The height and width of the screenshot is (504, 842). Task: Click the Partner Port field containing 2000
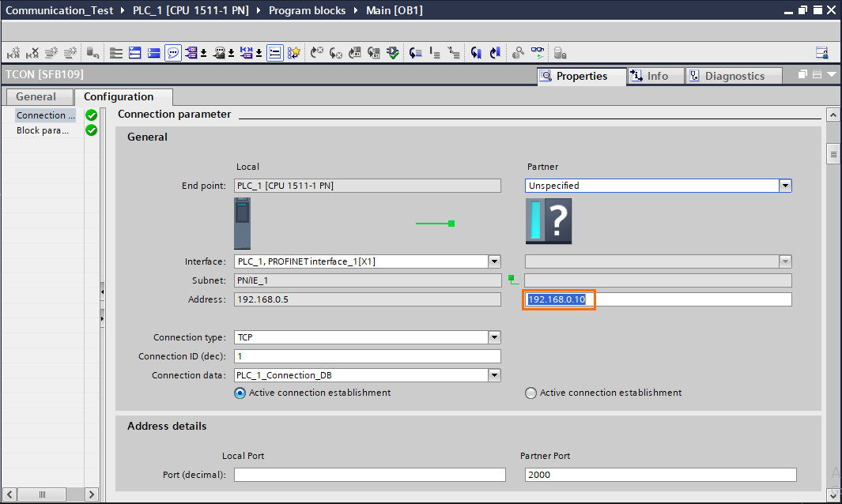[660, 474]
